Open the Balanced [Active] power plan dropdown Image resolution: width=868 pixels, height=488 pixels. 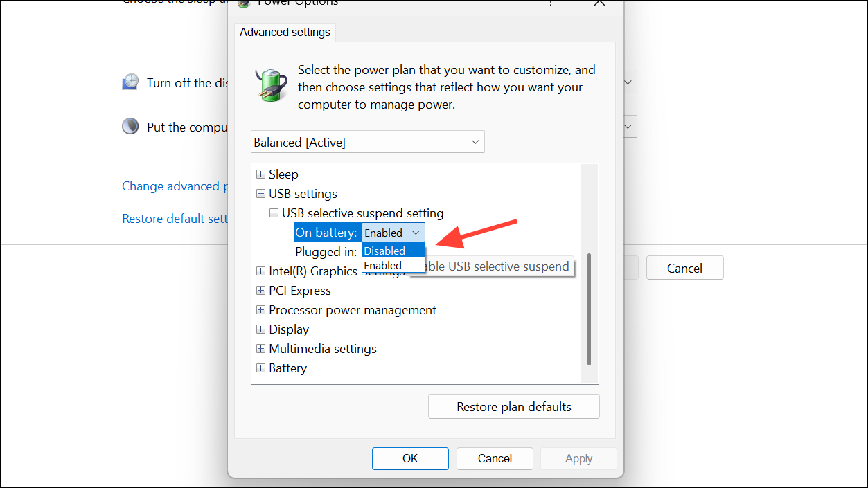tap(368, 142)
